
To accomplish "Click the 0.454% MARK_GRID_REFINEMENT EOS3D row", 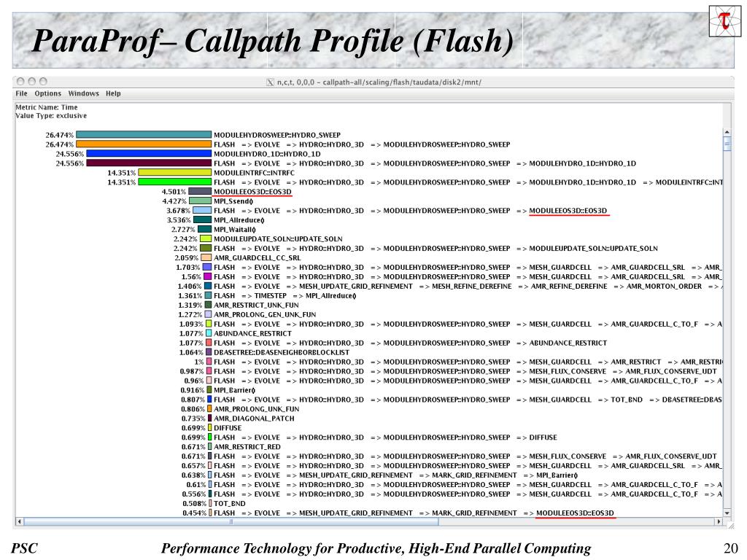I will tap(414, 513).
